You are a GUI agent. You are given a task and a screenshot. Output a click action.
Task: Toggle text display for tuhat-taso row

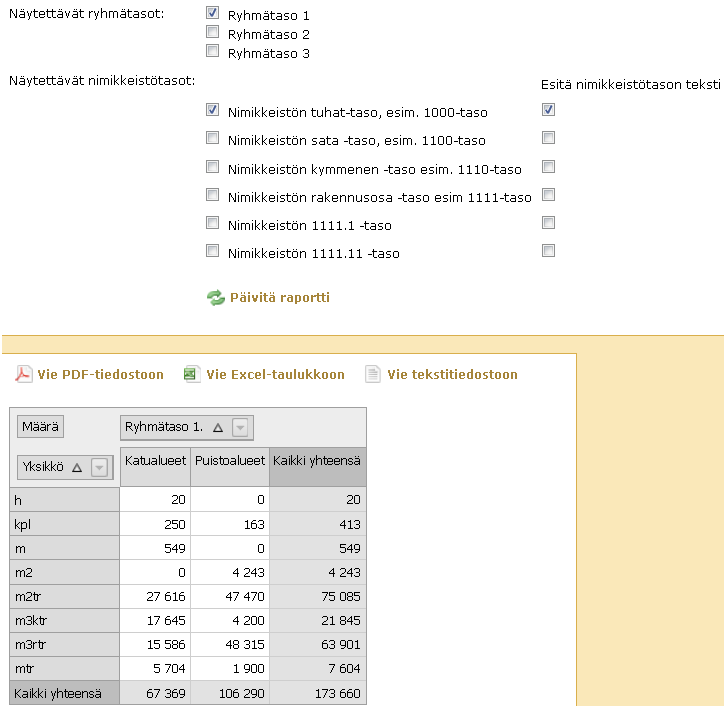coord(548,111)
